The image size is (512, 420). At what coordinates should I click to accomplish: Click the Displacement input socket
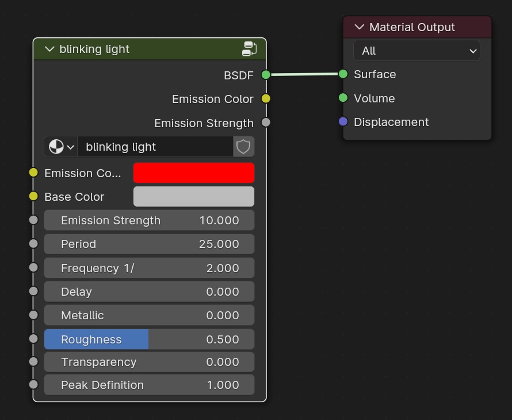343,121
